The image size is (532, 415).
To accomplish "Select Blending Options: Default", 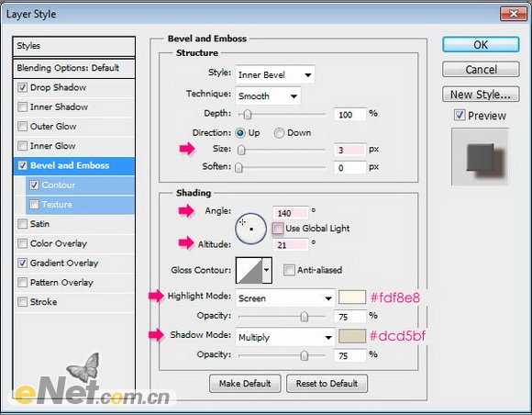I will [74, 68].
